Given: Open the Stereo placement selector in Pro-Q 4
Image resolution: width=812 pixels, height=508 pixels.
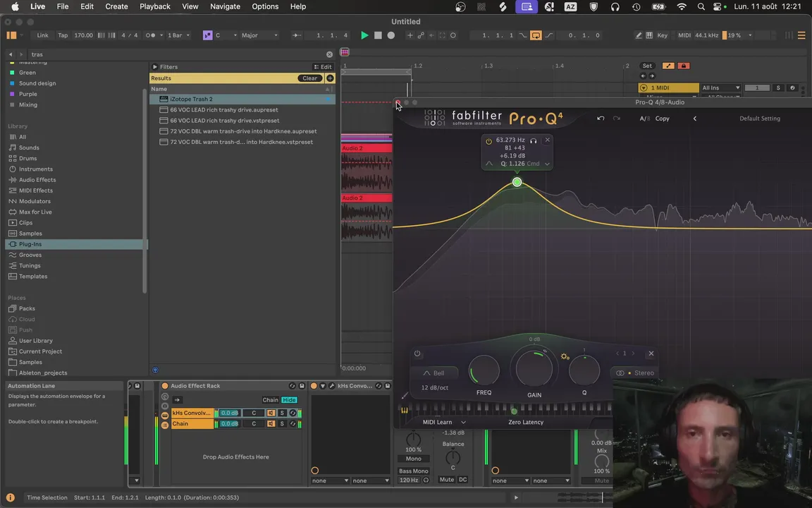Looking at the screenshot, I should (635, 373).
